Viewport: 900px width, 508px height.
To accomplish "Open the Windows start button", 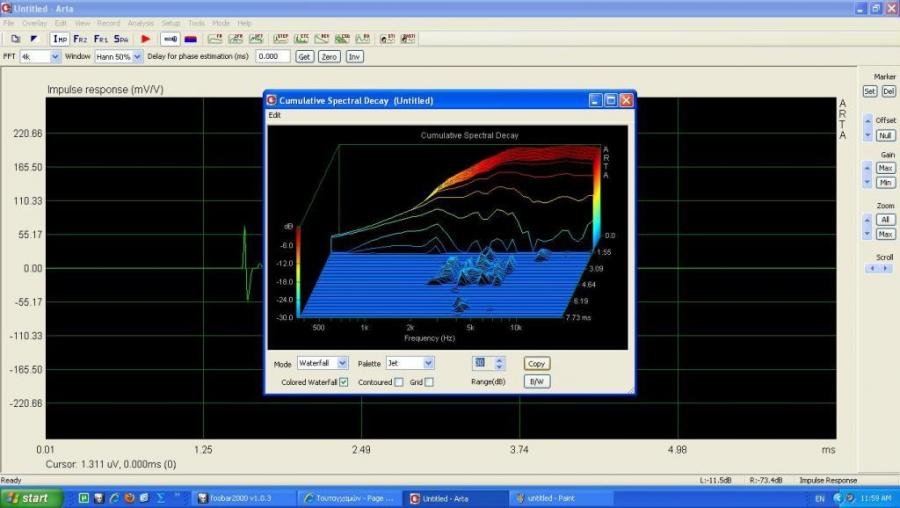I will click(32, 498).
